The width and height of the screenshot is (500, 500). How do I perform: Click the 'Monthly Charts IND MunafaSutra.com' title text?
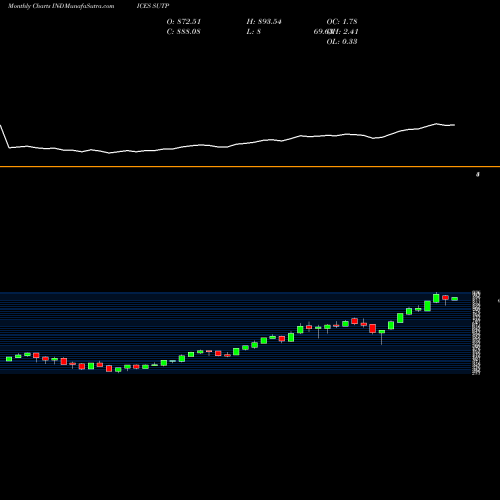coord(61,6)
